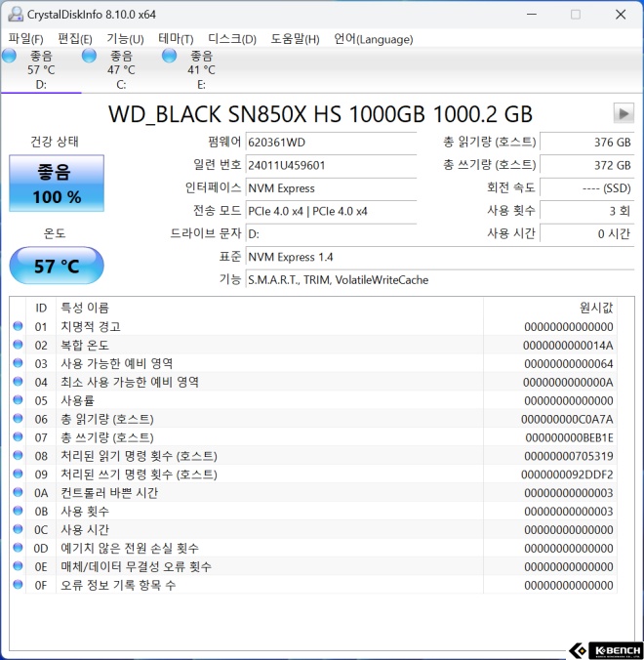
Task: Click the transfer mode field PCIe 4.0 x4
Action: pyautogui.click(x=331, y=211)
